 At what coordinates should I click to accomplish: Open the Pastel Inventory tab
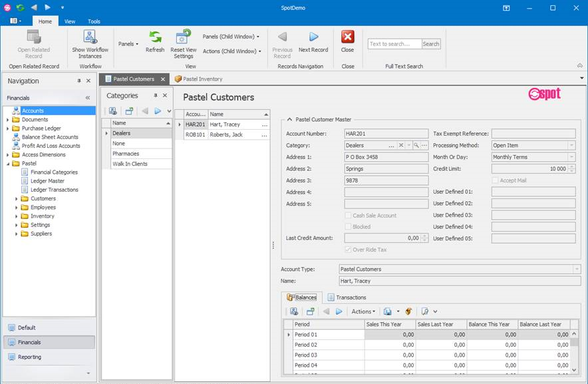point(199,79)
